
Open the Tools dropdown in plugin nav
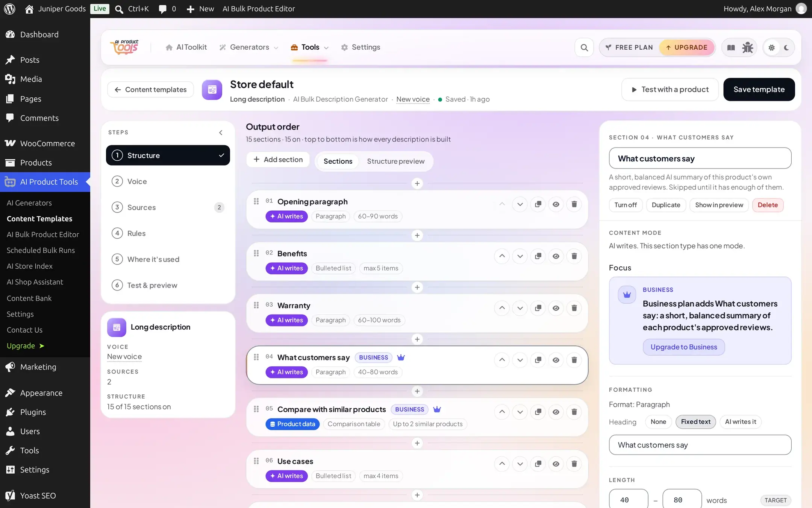pos(310,47)
